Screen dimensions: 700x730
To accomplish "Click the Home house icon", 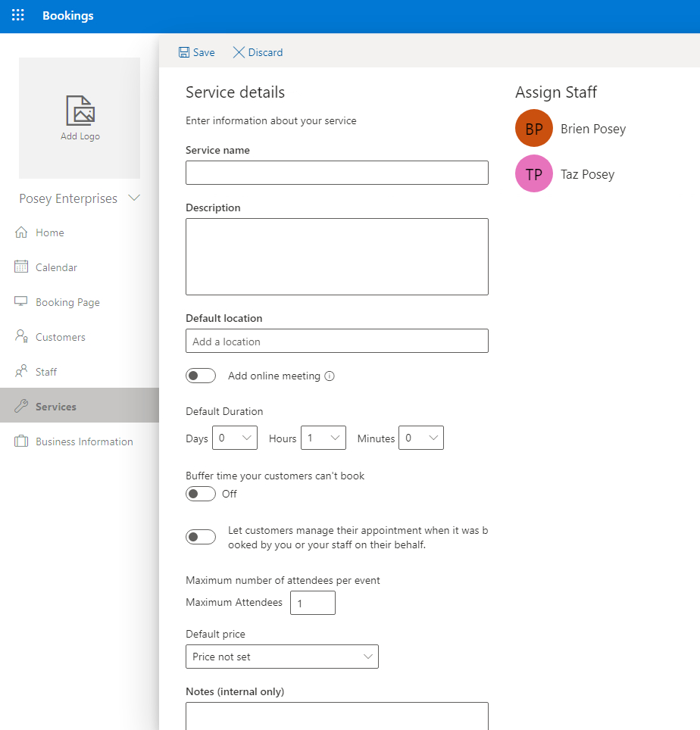I will 21,232.
